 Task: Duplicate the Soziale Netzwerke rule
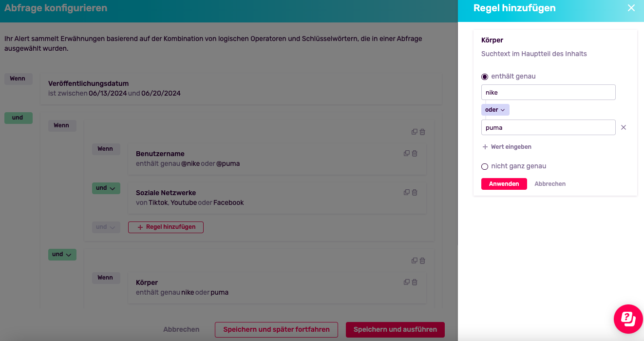click(406, 192)
